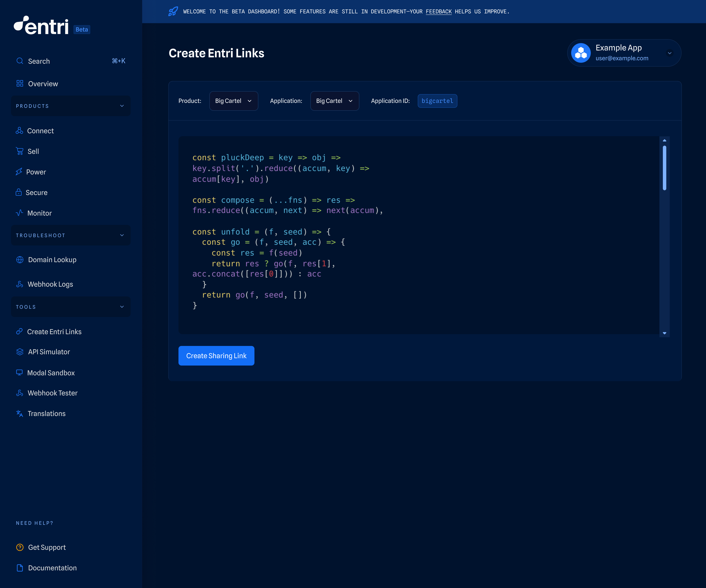Click the search magnifier icon
This screenshot has height=588, width=706.
pyautogui.click(x=20, y=61)
